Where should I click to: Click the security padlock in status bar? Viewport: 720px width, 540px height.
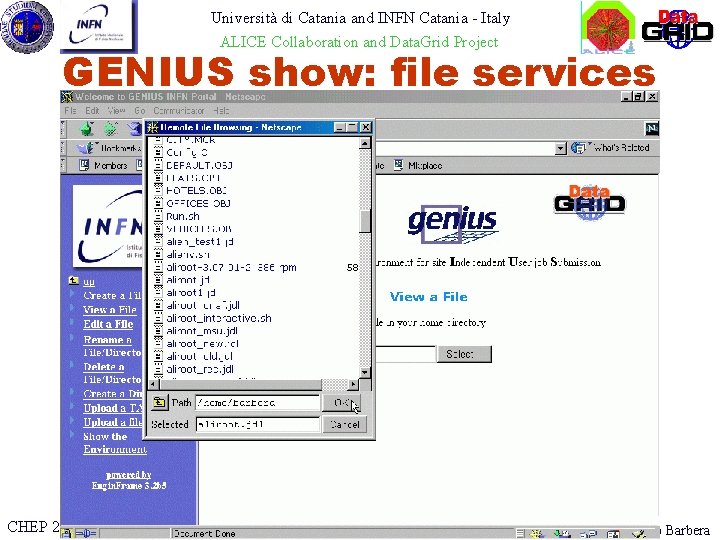pyautogui.click(x=66, y=533)
